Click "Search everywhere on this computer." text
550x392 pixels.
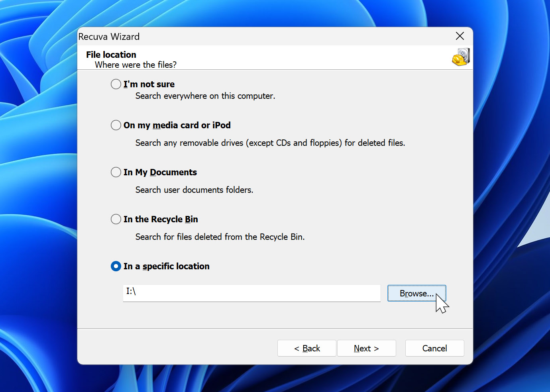pyautogui.click(x=205, y=96)
